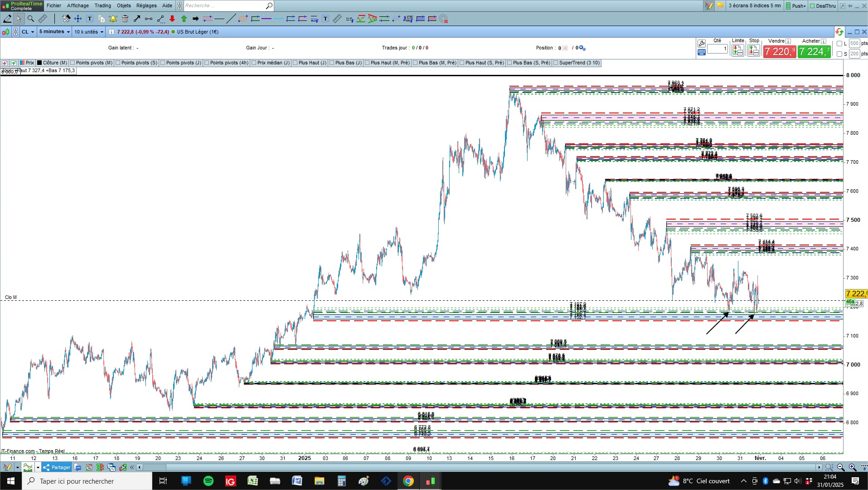Screen dimensions: 868x490
Task: Open the CL symbol dropdown
Action: tap(28, 32)
